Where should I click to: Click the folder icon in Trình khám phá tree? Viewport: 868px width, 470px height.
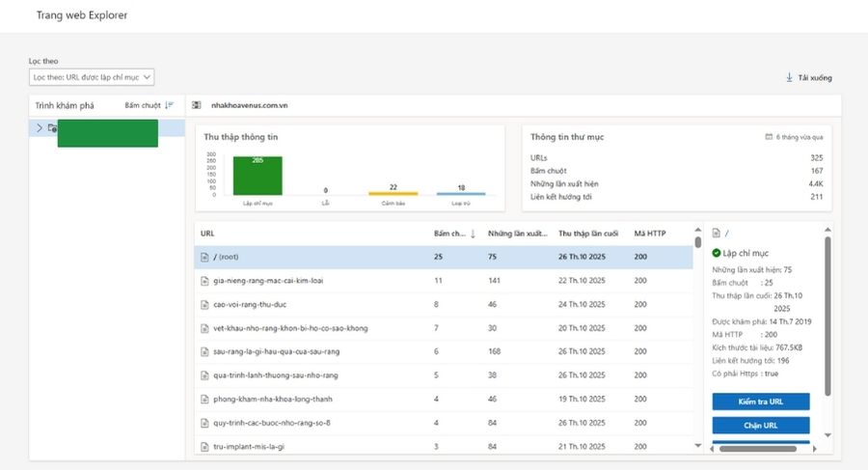pos(52,127)
